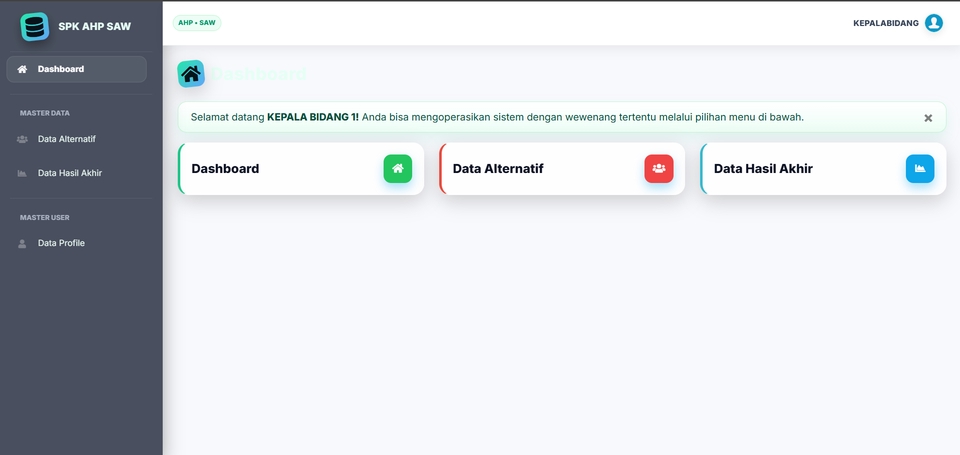The image size is (960, 455).
Task: Open Data Profile under Master User
Action: (61, 243)
